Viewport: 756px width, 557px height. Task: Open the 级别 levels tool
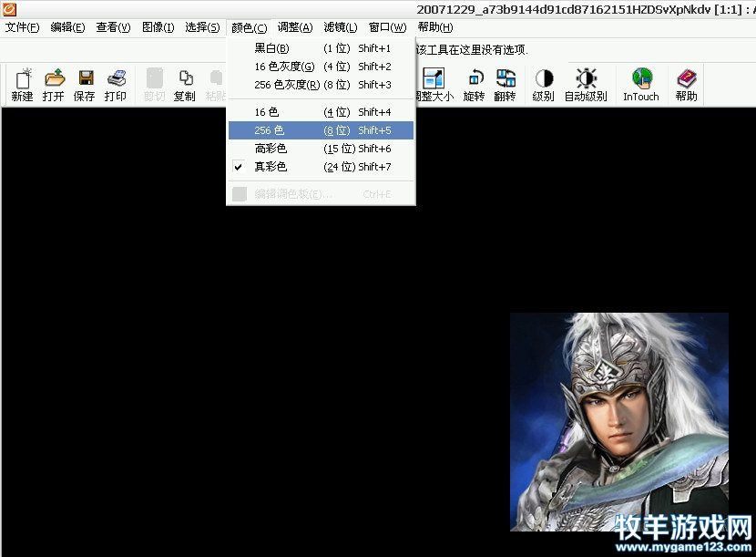tap(544, 85)
